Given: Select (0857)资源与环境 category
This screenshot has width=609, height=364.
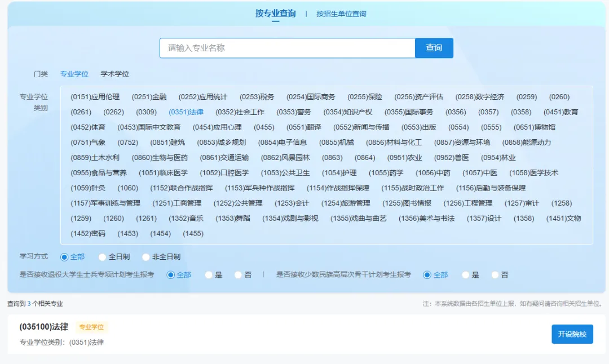Looking at the screenshot, I should click(462, 143).
